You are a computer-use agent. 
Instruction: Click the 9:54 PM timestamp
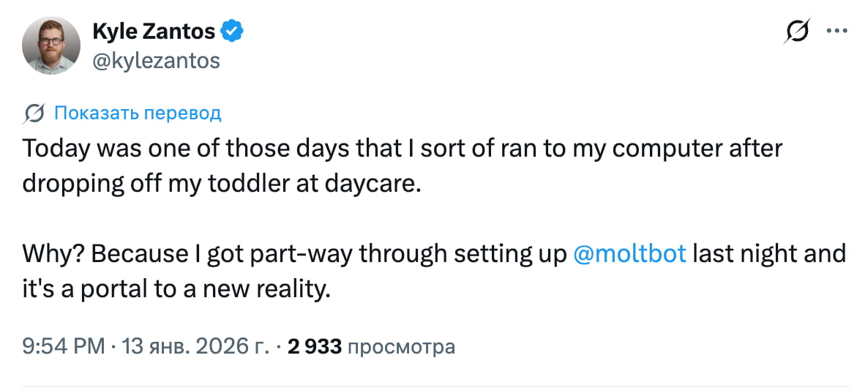[x=64, y=346]
